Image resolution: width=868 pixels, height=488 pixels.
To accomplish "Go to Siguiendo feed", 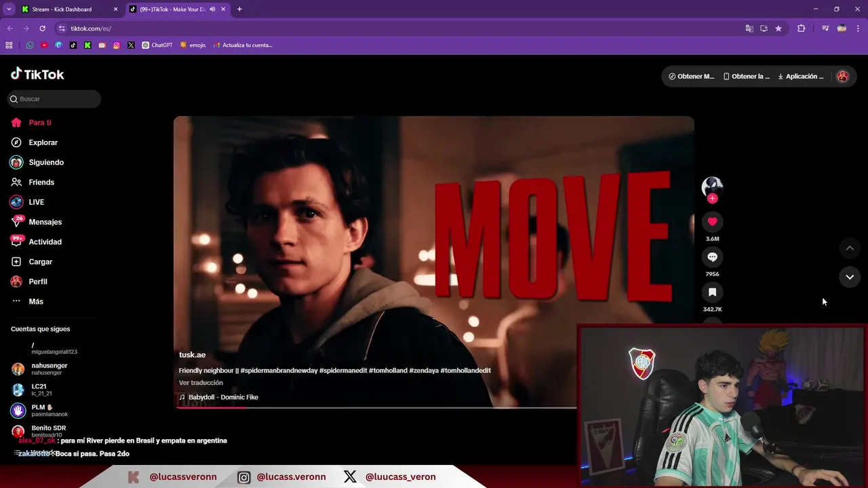I will [x=37, y=163].
